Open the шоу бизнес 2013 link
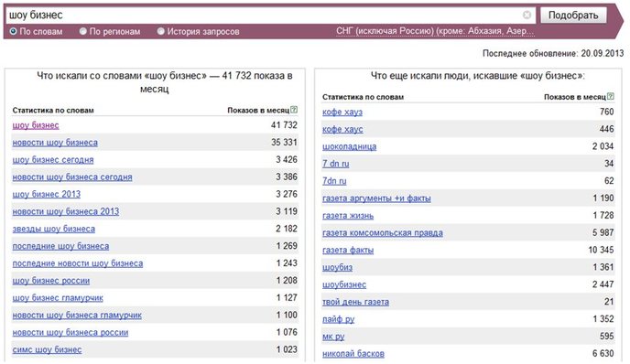Viewport: 630px width, 364px height. 46,194
